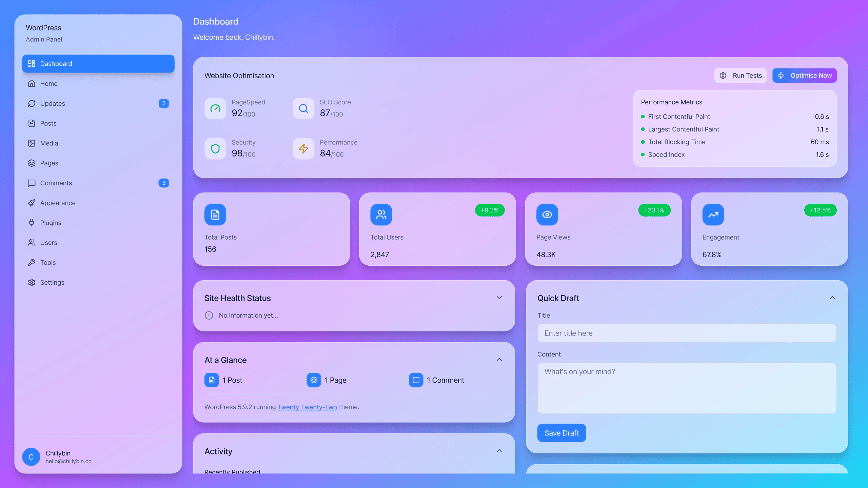This screenshot has width=868, height=488.
Task: Open the Users panel icon
Action: 32,243
